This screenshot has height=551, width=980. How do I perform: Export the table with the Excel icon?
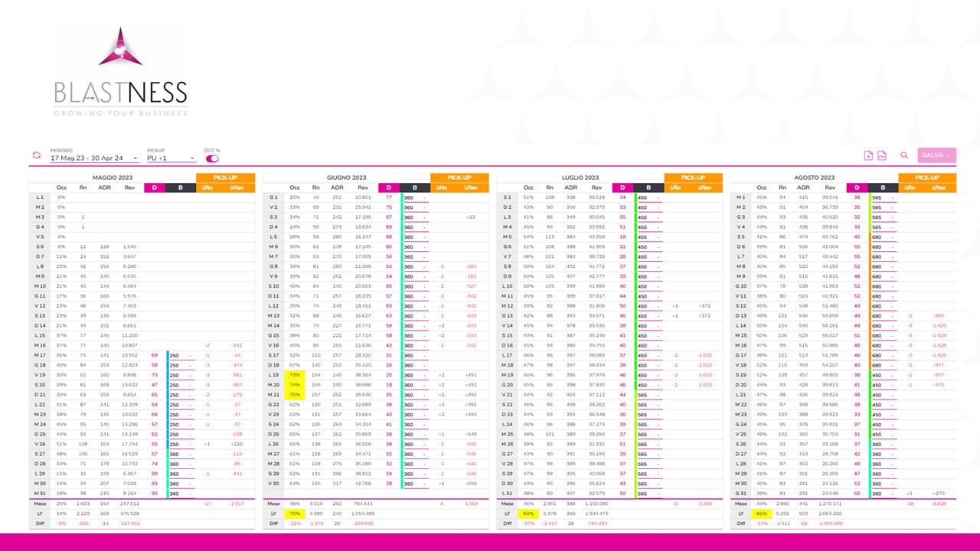868,155
